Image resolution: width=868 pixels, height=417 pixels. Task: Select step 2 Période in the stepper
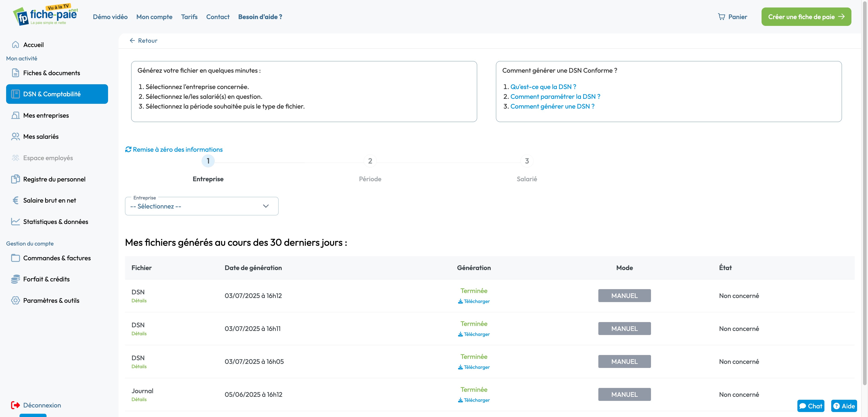370,161
